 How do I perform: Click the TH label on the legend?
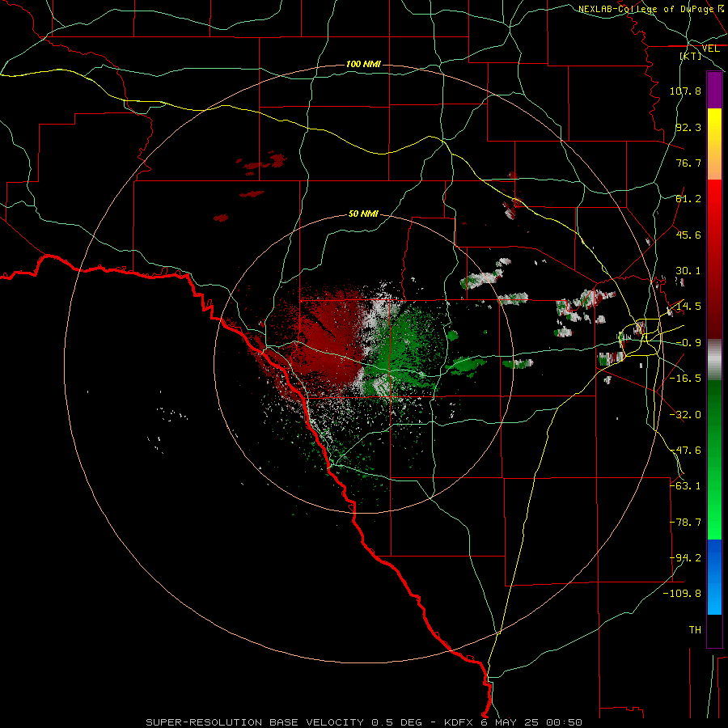[695, 630]
